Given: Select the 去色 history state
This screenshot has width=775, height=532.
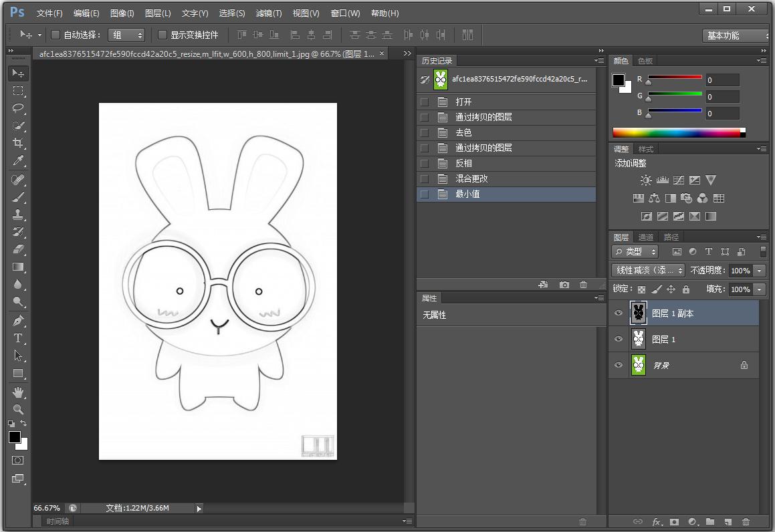Looking at the screenshot, I should coord(463,132).
